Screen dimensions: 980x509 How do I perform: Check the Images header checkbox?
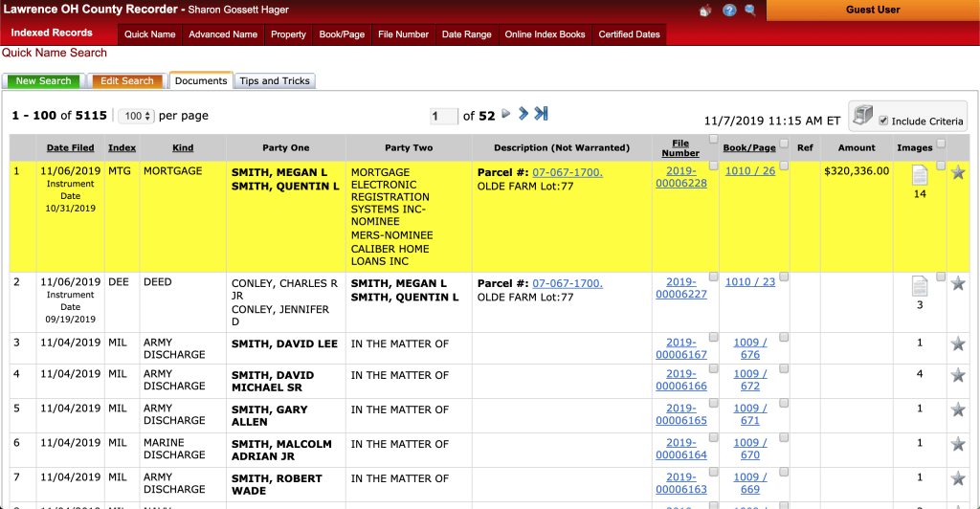click(x=941, y=144)
